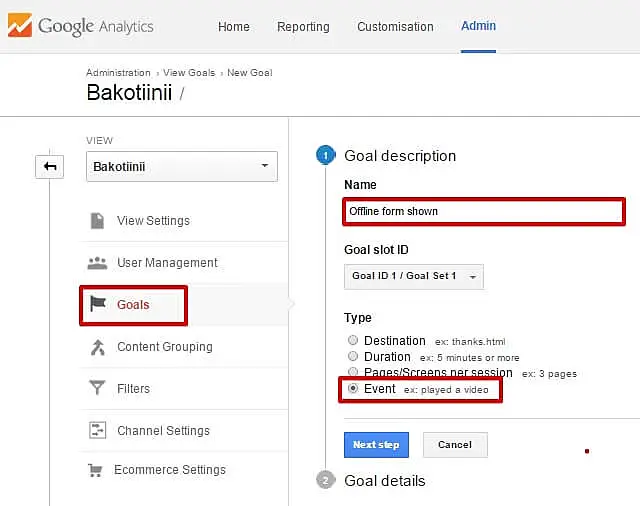Open the View Goals breadcrumb link
Screen dimensions: 640x506
click(189, 73)
